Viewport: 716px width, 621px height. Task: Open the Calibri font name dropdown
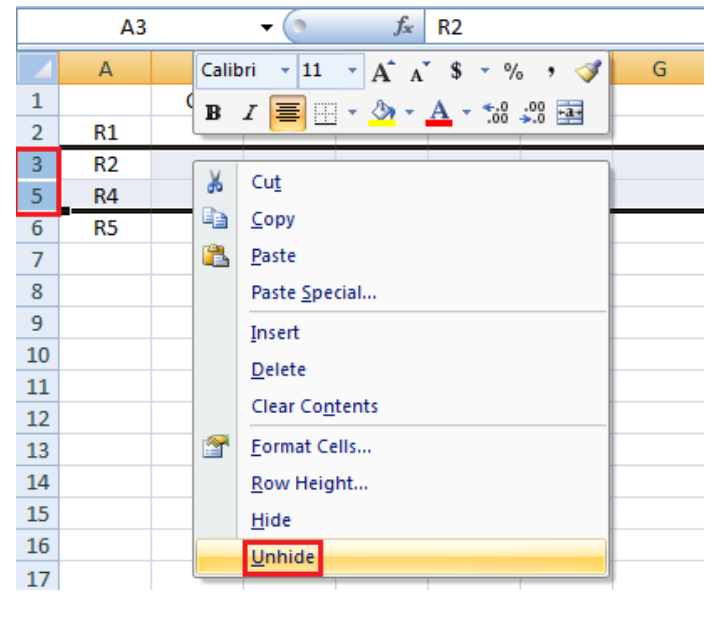(285, 71)
